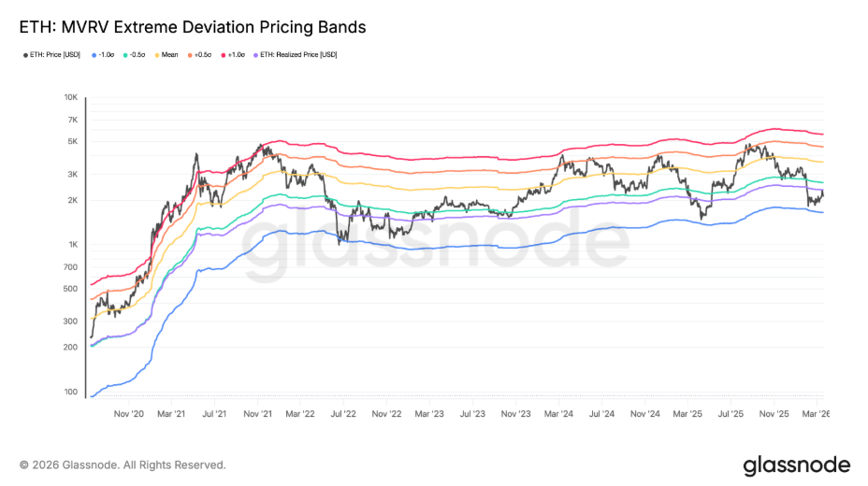Viewport: 868px width, 486px height.
Task: Toggle the Mean band legend label
Action: tap(169, 55)
